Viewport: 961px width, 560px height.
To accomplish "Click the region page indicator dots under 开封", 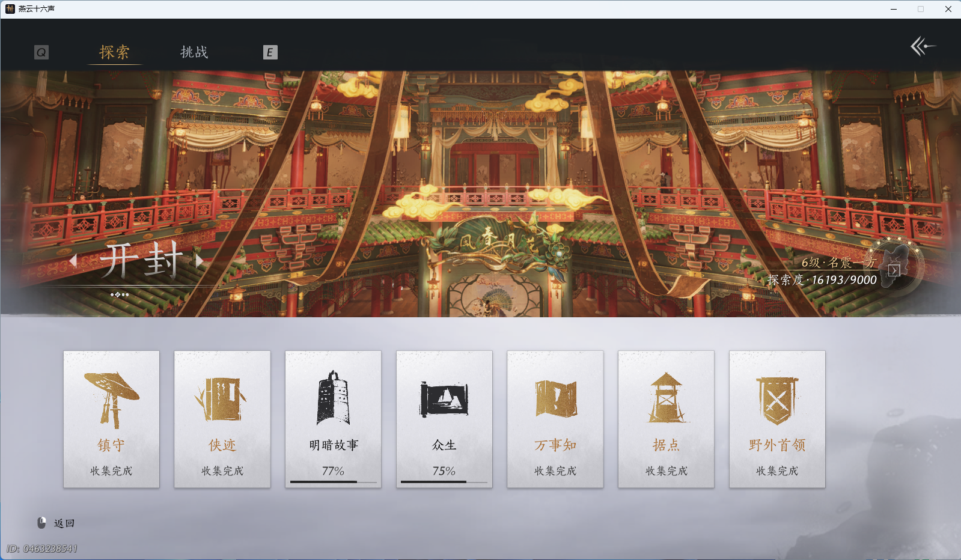I will [x=119, y=294].
